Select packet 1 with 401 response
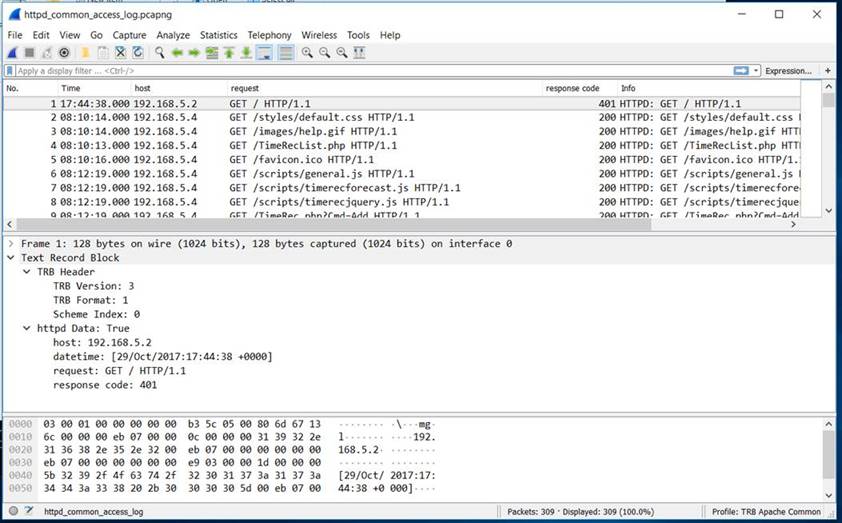The height and width of the screenshot is (523, 842). [x=402, y=104]
